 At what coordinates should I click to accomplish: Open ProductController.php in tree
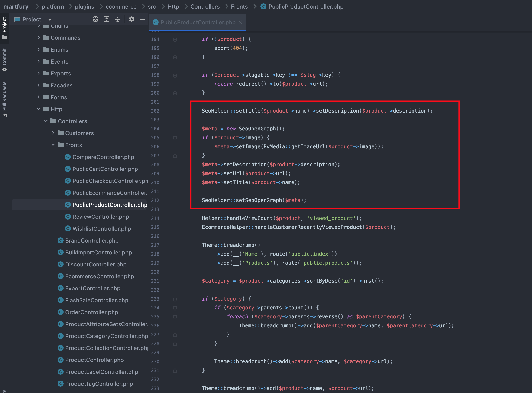(x=91, y=360)
